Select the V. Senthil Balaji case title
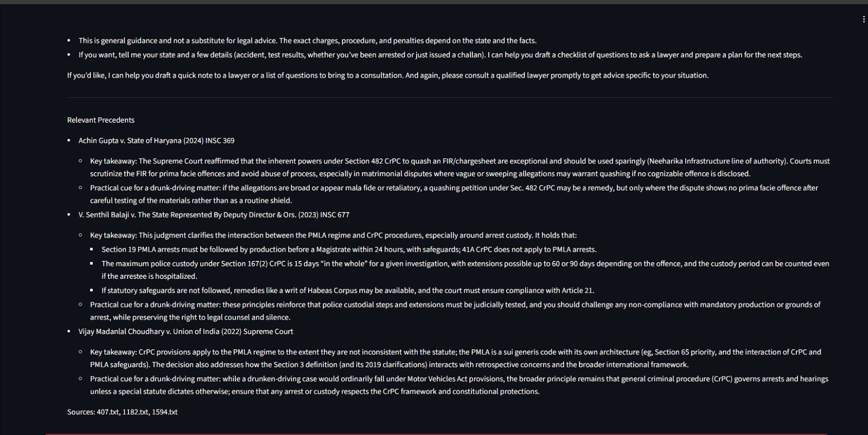This screenshot has height=435, width=868. (214, 215)
